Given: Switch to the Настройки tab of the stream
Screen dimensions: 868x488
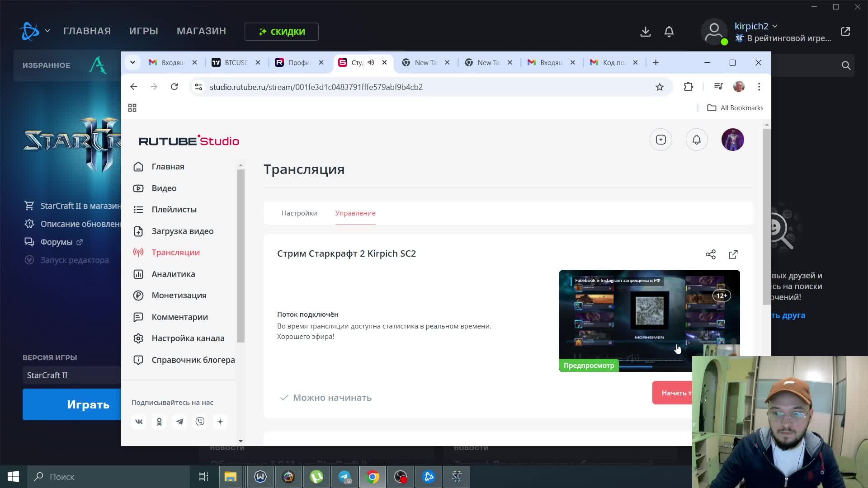Looking at the screenshot, I should pos(299,213).
